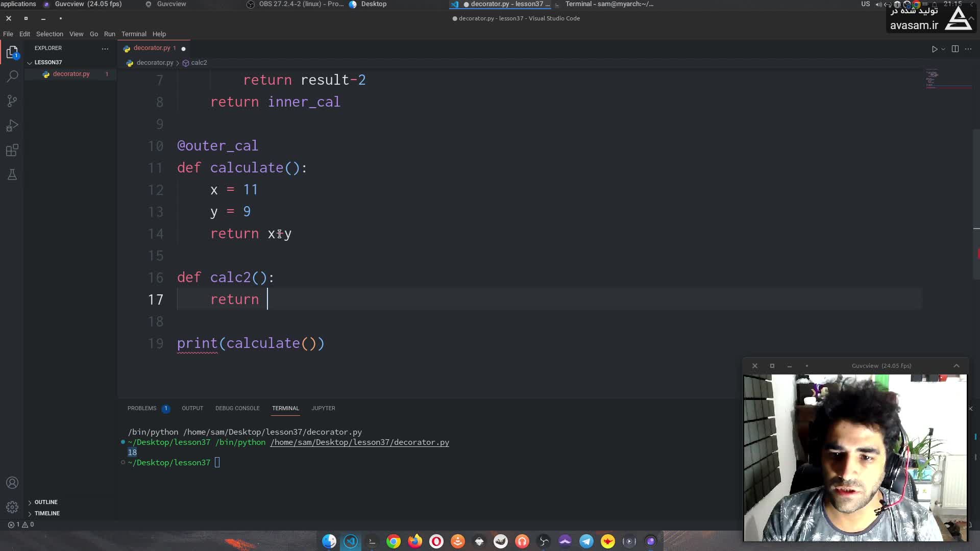Open run options dropdown beside the play button
Image resolution: width=980 pixels, height=551 pixels.
943,49
